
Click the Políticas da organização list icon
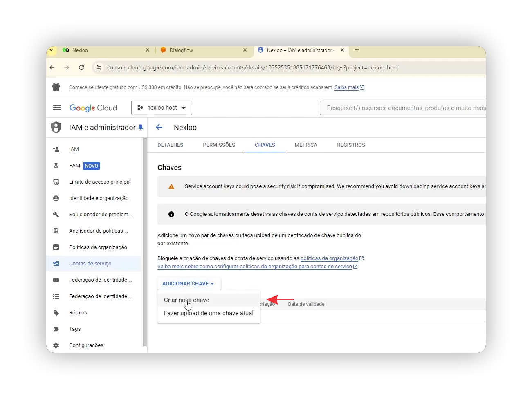pos(56,247)
